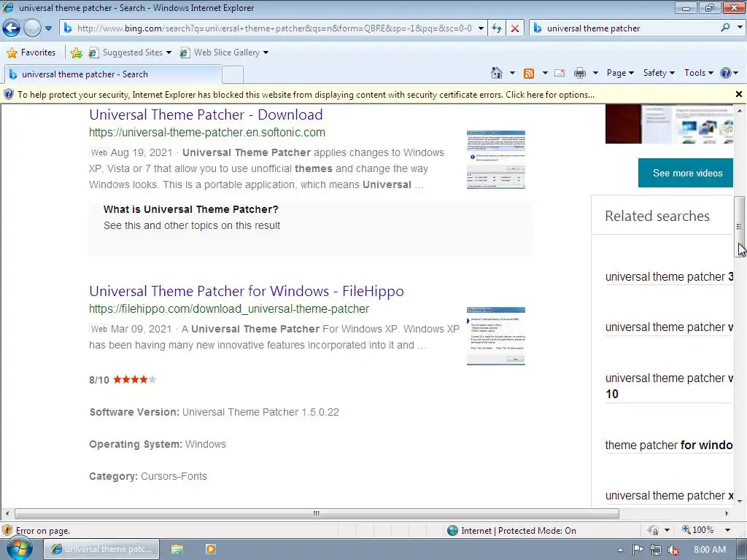Open the 100% zoom level control
The height and width of the screenshot is (560, 747).
click(x=698, y=530)
